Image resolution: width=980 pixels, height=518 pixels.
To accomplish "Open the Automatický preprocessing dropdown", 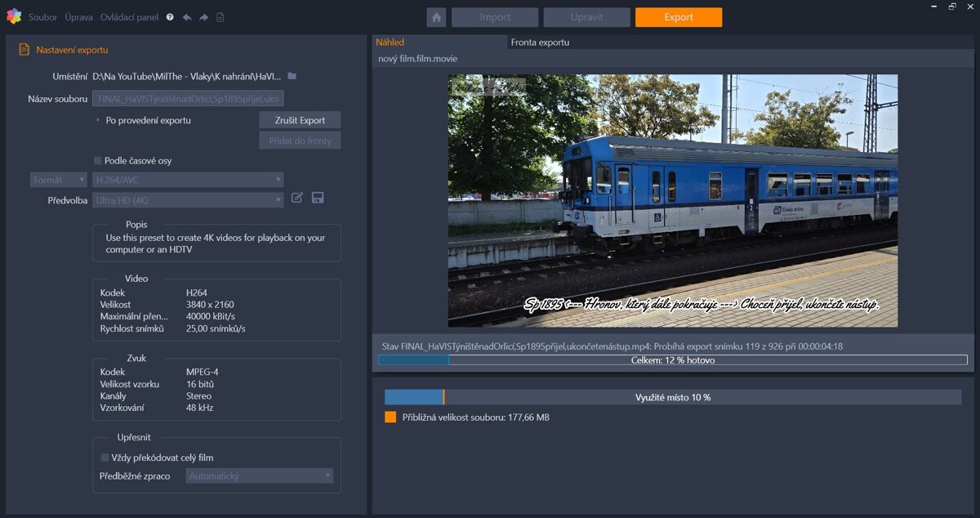I will (260, 476).
